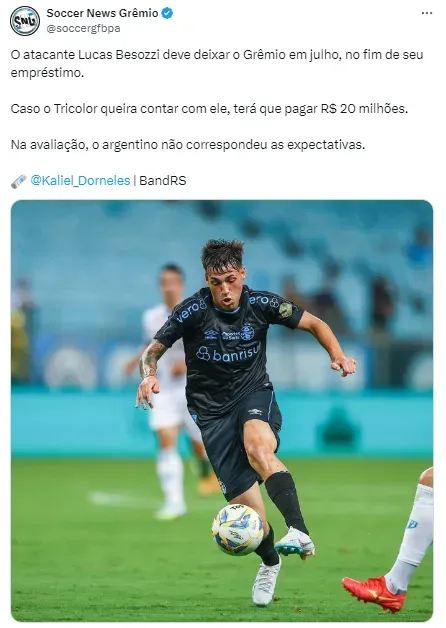The width and height of the screenshot is (446, 628).
Task: Click the white boot on the grass
Action: click(x=266, y=581)
